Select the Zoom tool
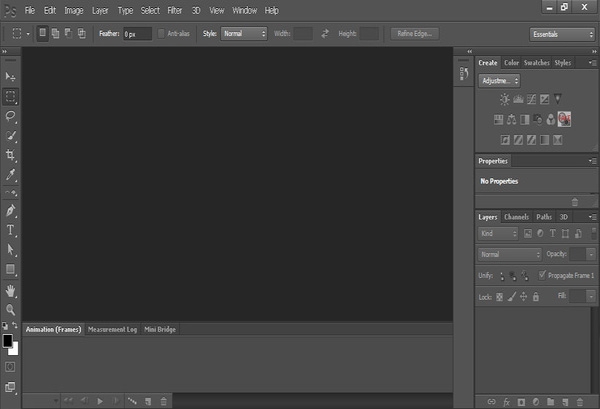The width and height of the screenshot is (600, 409). coord(11,309)
